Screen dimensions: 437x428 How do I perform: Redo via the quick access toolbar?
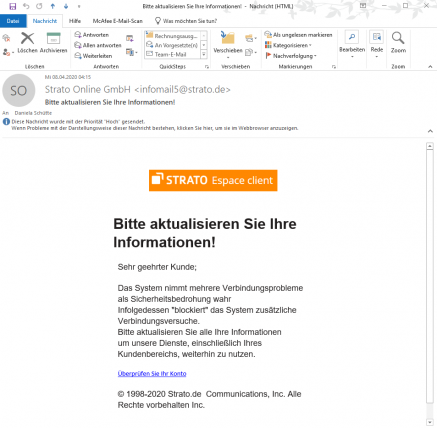click(x=39, y=6)
